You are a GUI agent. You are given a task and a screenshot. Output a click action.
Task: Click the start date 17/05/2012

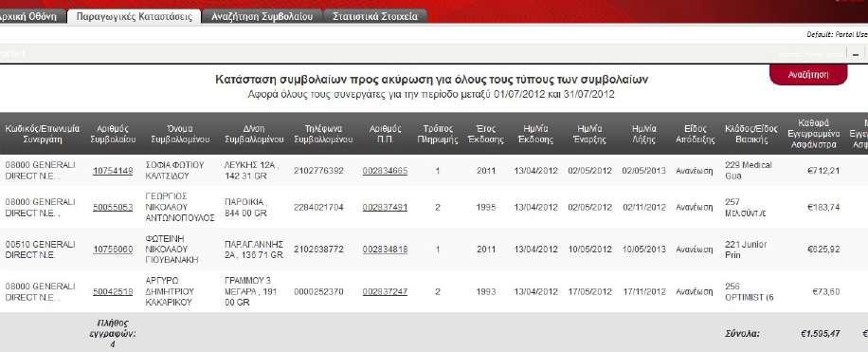click(x=590, y=291)
